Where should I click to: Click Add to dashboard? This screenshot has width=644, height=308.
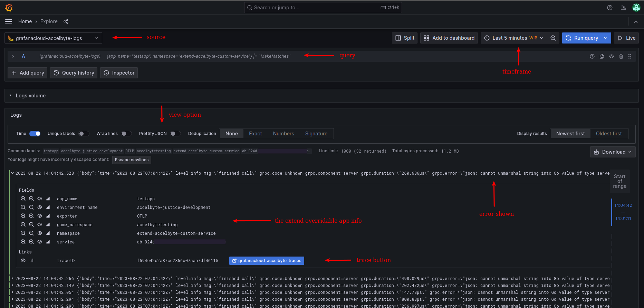coord(449,38)
